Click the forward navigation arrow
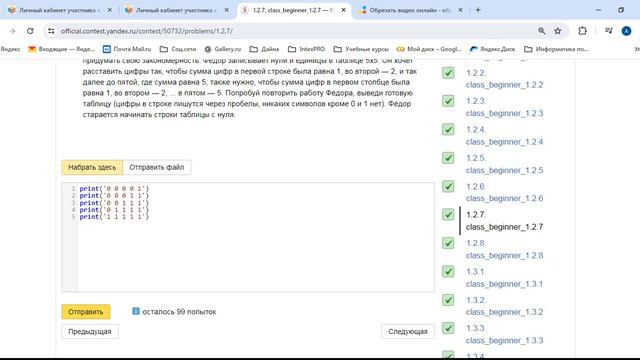Image resolution: width=640 pixels, height=360 pixels. tap(12, 31)
